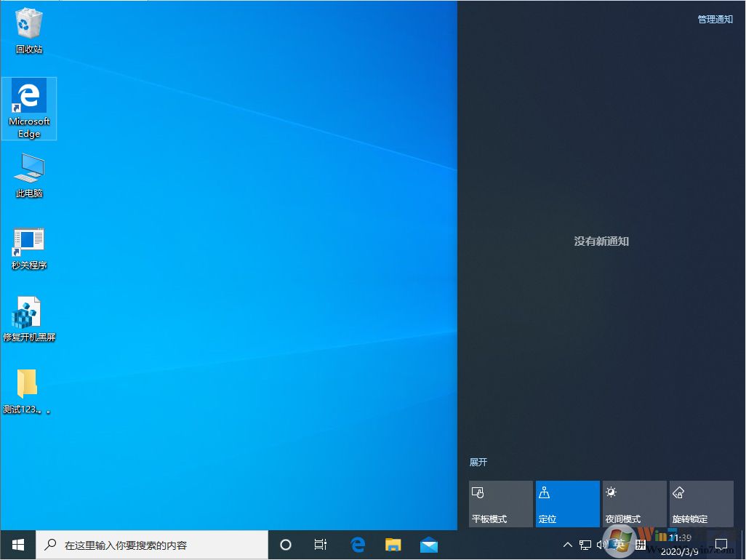
Task: Enable 平板模式 quick action
Action: pos(500,503)
